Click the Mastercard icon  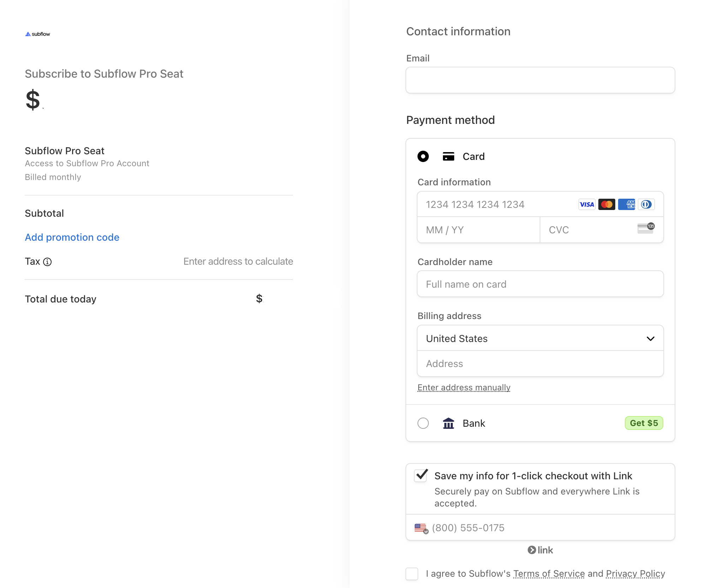[606, 204]
